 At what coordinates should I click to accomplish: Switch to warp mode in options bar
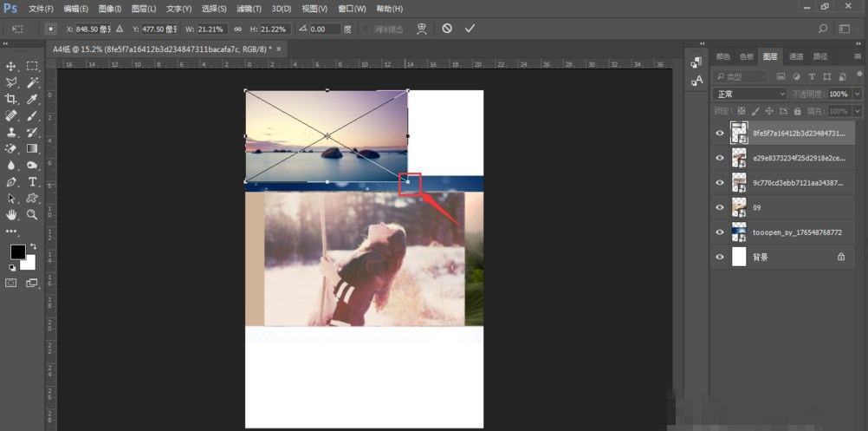(x=422, y=29)
